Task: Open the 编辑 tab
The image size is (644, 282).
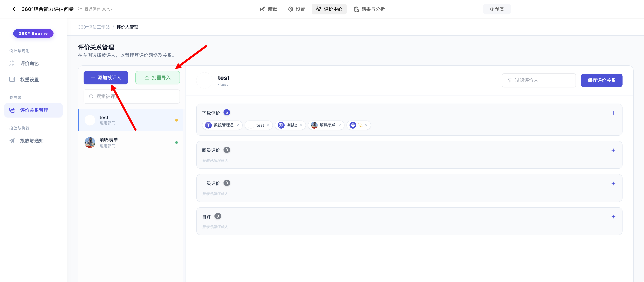Action: [x=268, y=9]
